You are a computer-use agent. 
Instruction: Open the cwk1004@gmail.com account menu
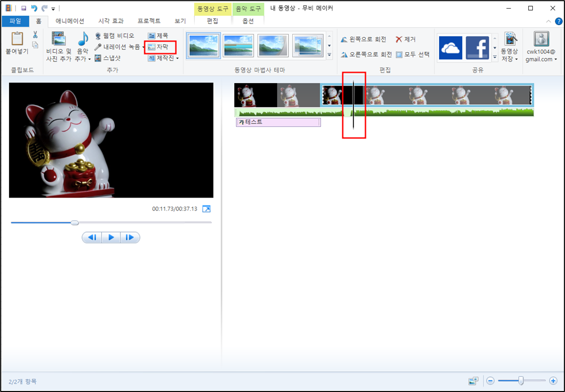541,47
